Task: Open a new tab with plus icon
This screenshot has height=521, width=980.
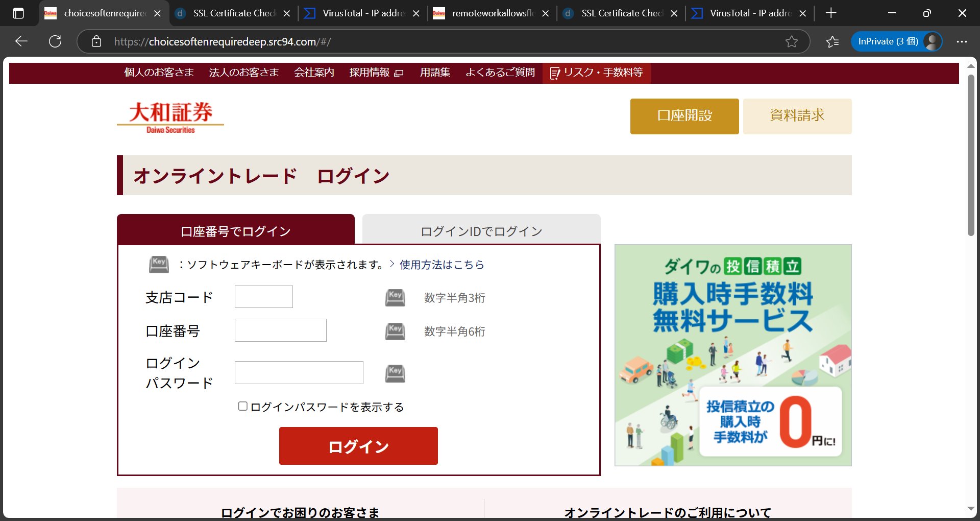Action: click(x=831, y=13)
